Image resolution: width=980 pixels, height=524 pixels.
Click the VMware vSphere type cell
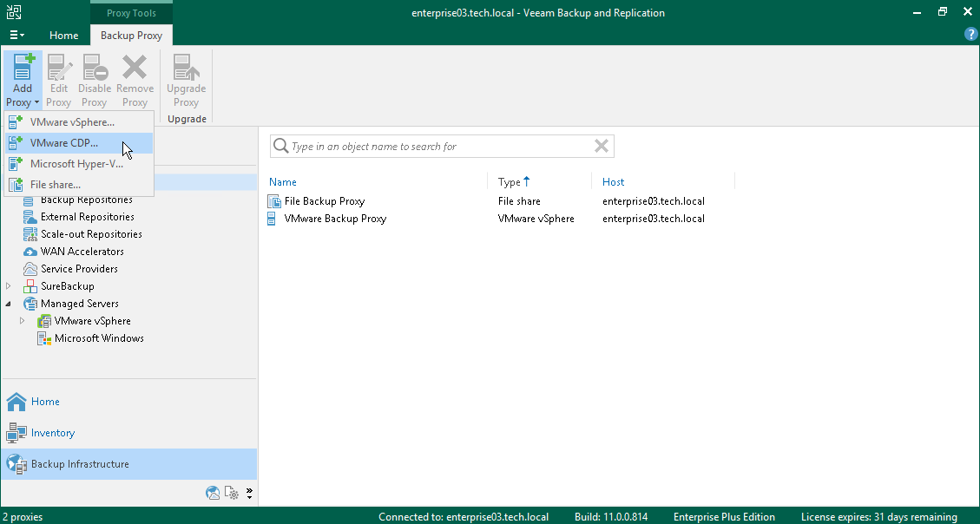(x=536, y=219)
